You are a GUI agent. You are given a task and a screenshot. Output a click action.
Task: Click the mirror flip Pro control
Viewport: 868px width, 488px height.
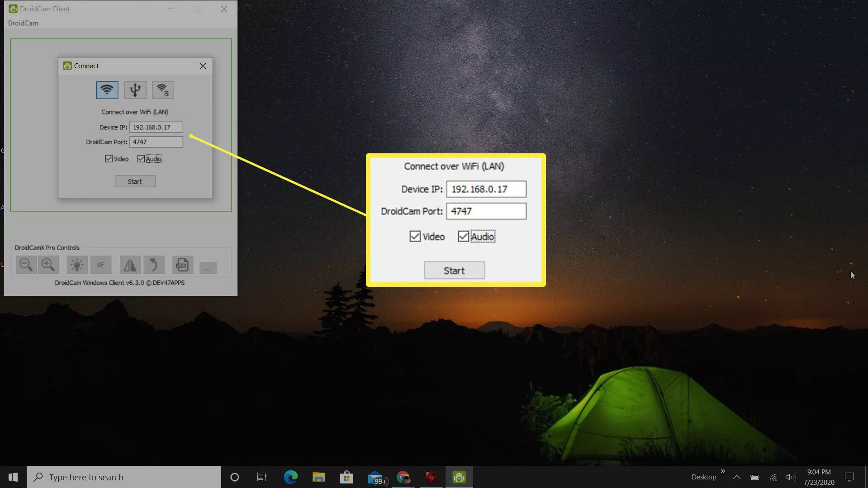[130, 265]
